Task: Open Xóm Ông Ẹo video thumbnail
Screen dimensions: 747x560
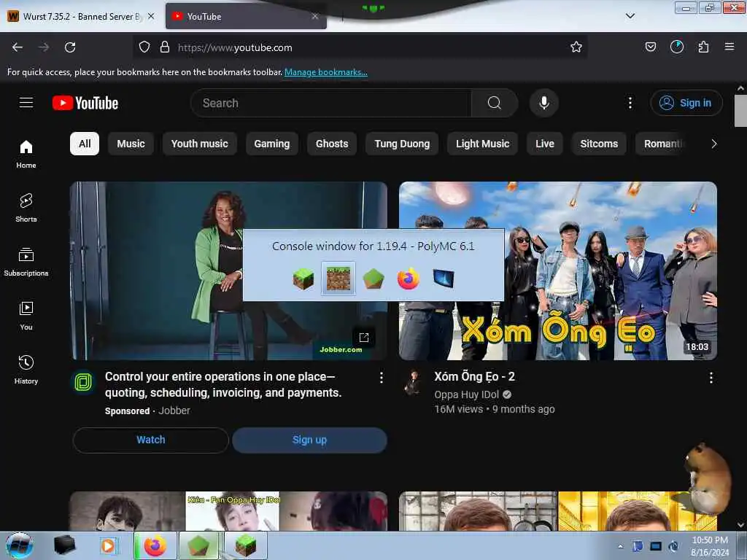Action: tap(558, 271)
